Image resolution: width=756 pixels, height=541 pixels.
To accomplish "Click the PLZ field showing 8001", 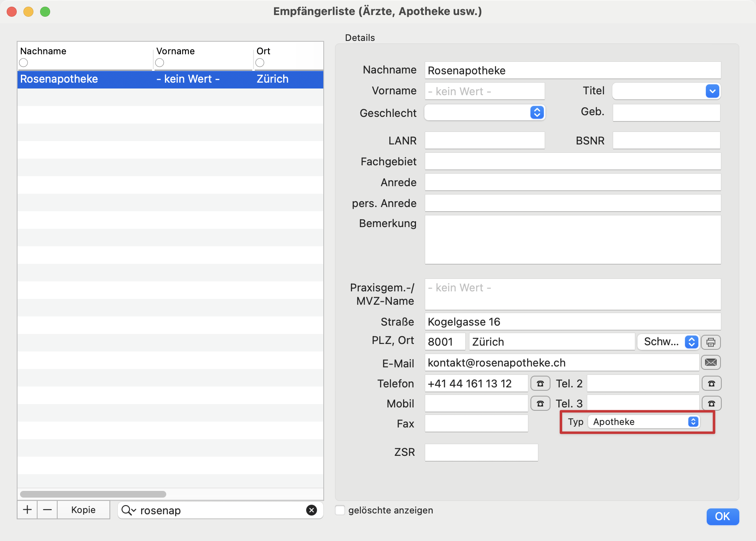I will [445, 341].
